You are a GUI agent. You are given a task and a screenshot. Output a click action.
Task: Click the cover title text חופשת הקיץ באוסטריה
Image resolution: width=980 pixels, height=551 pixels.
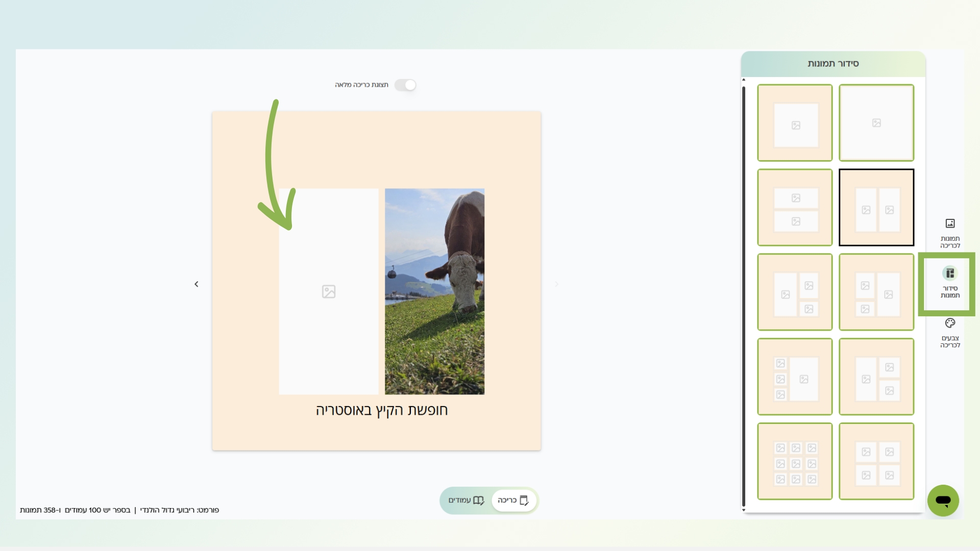click(381, 410)
